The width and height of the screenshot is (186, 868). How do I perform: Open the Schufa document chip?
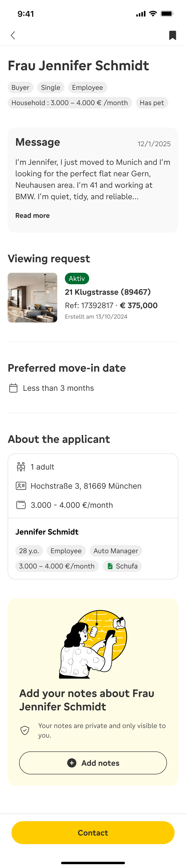click(122, 566)
